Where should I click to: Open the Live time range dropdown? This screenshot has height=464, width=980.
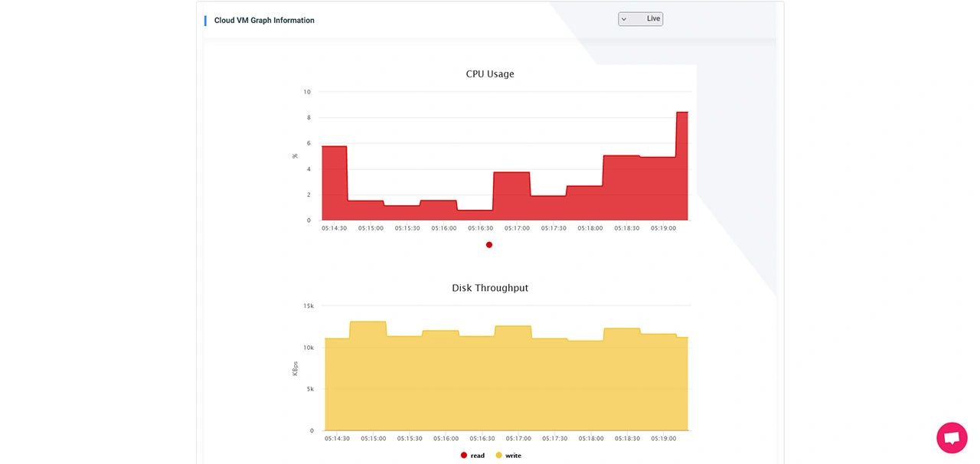pyautogui.click(x=641, y=19)
